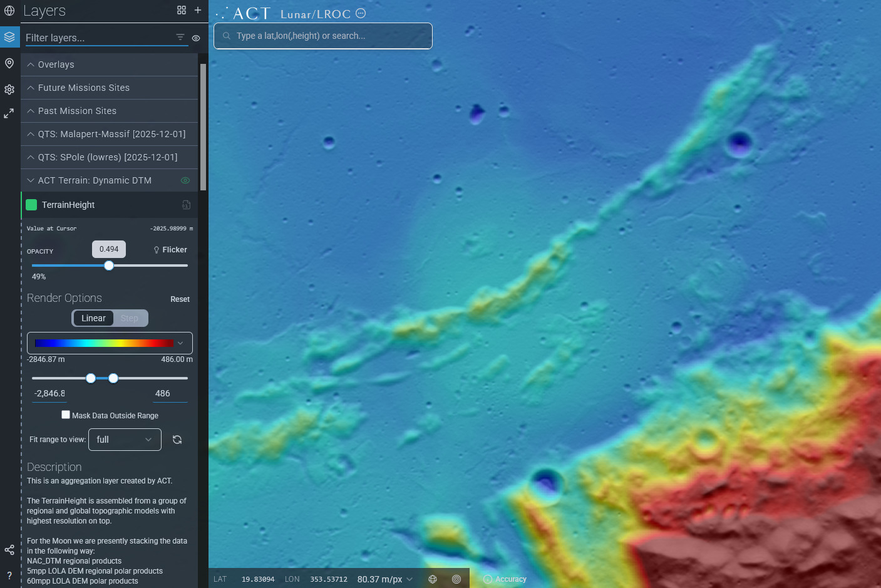The image size is (881, 588).
Task: Add a new layer with the plus icon
Action: (x=198, y=10)
